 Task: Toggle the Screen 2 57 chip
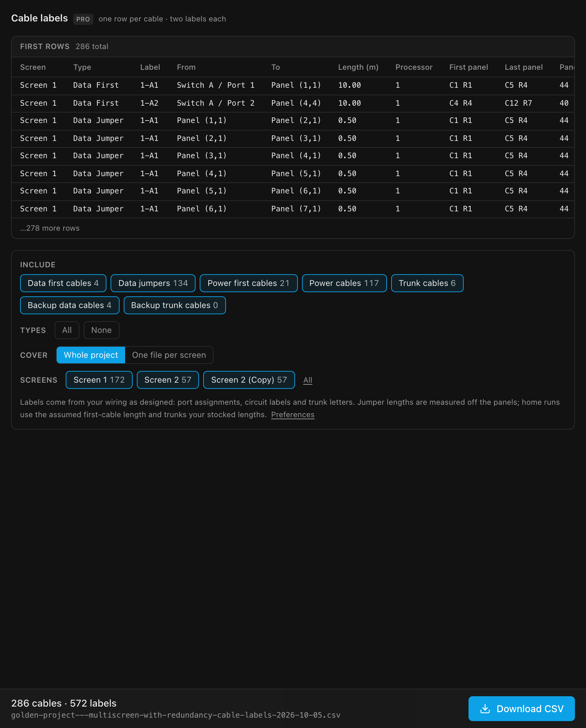(168, 380)
